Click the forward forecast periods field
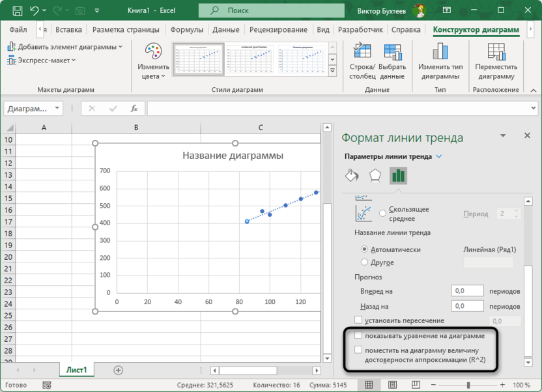542x392 pixels. click(466, 291)
